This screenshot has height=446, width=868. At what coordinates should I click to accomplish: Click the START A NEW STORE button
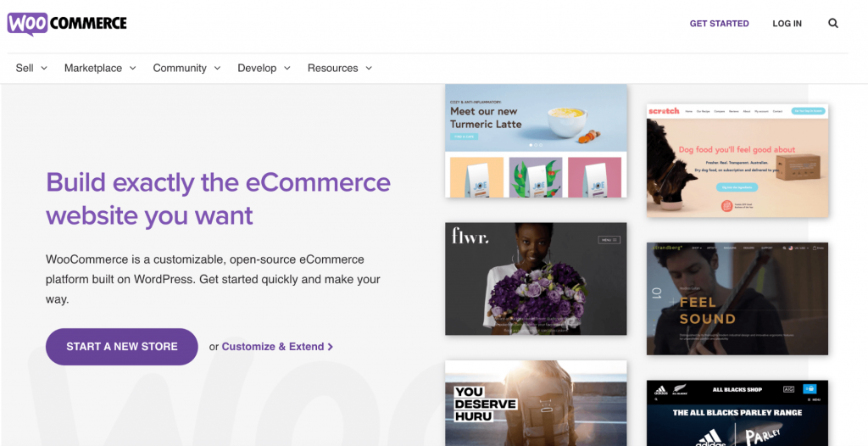[x=122, y=347]
